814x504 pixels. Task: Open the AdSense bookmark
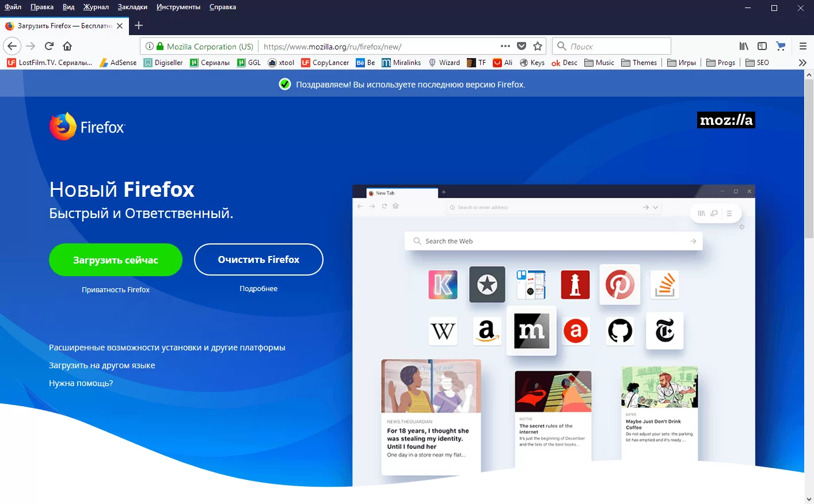point(119,63)
